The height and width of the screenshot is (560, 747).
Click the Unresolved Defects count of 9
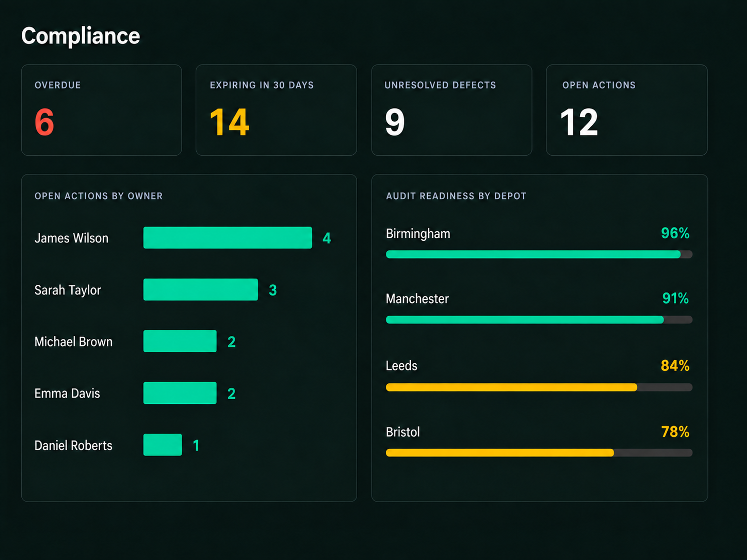click(395, 122)
